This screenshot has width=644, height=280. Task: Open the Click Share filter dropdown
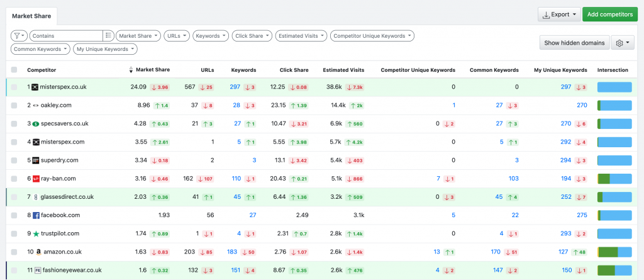pos(252,36)
